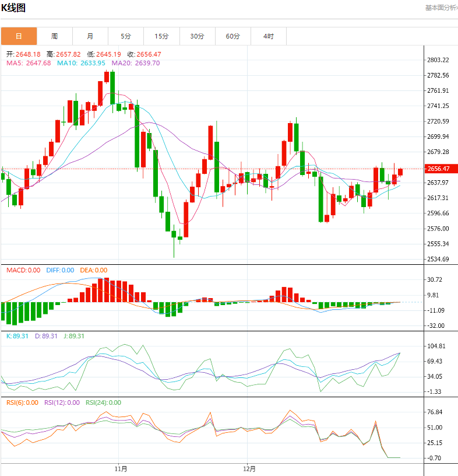Click the 11月 time axis marker
Image resolution: width=458 pixels, height=476 pixels.
(121, 468)
